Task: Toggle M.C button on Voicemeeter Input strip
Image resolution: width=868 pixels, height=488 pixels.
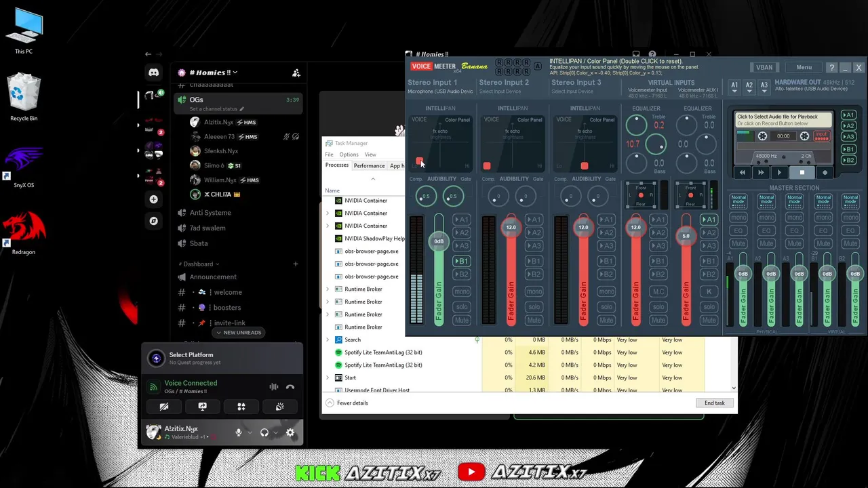Action: [658, 291]
